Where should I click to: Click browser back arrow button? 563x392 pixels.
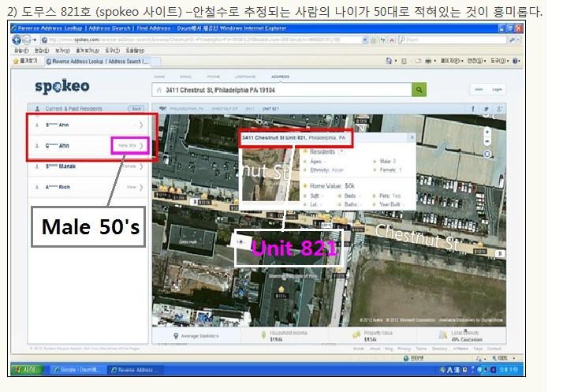point(17,38)
